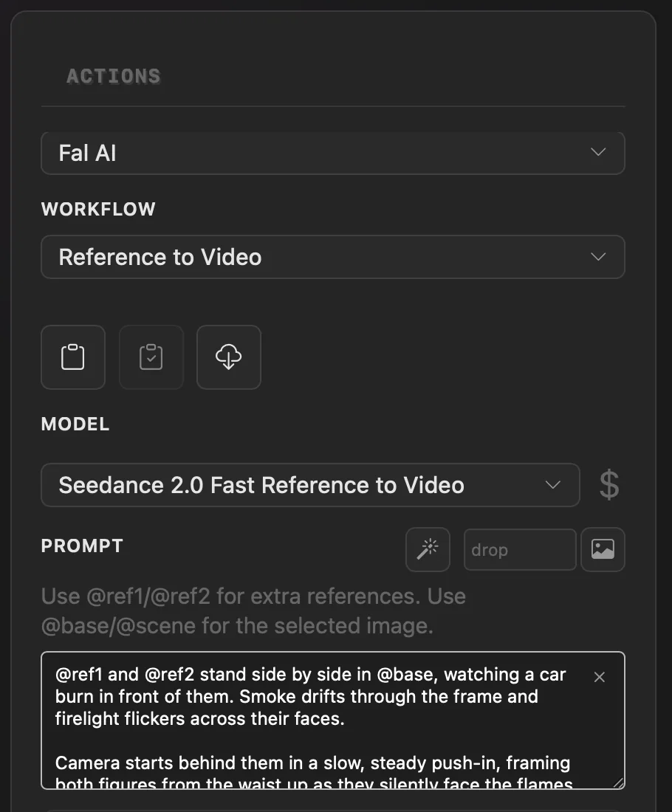
Task: Click the image picker icon button
Action: coord(603,549)
